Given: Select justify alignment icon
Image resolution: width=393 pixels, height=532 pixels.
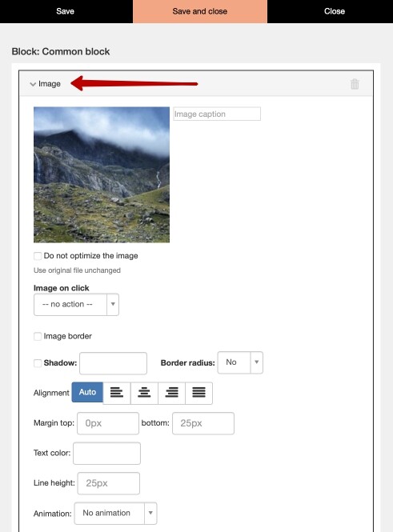Looking at the screenshot, I should 199,393.
